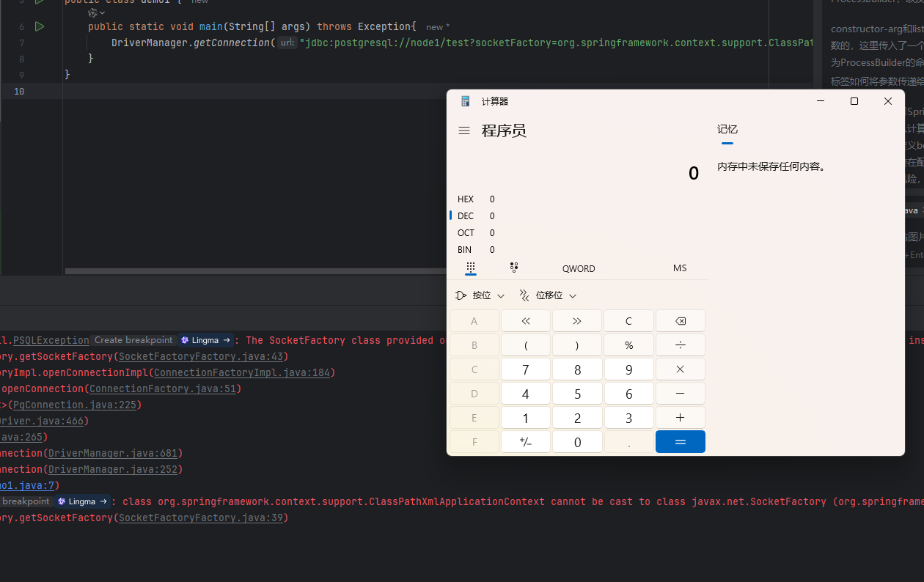Screen dimensions: 924x582
Task: Click the percent (modulo) key
Action: click(x=628, y=345)
